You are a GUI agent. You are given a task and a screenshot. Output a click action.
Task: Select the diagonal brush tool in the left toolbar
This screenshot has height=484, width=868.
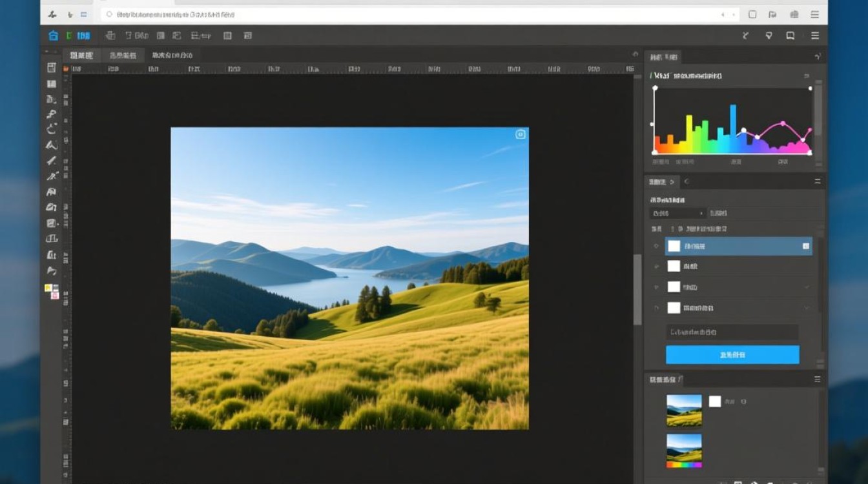[x=52, y=161]
